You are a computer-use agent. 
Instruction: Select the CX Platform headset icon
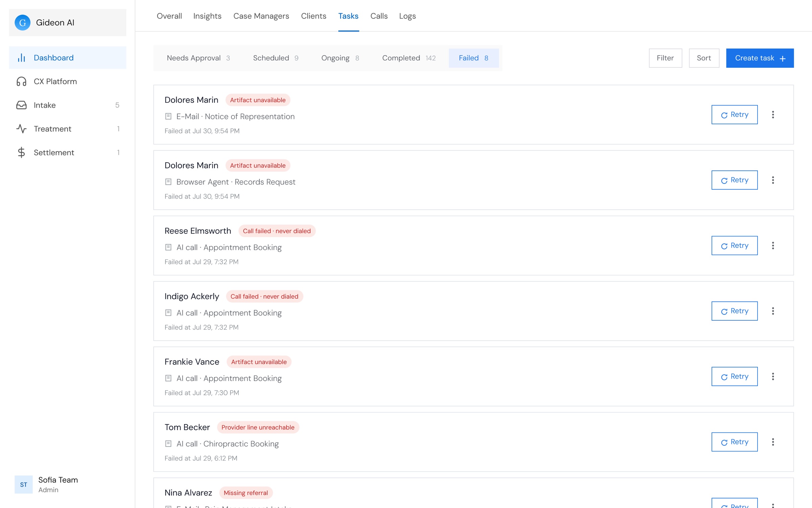(x=21, y=81)
